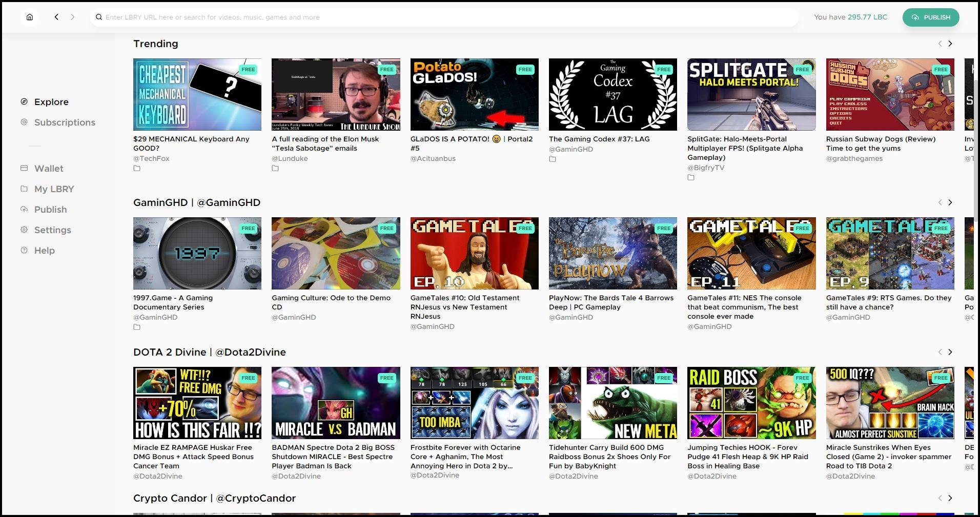Open the @BigfryTV channel link
Screen dimensions: 980x517
click(x=706, y=168)
